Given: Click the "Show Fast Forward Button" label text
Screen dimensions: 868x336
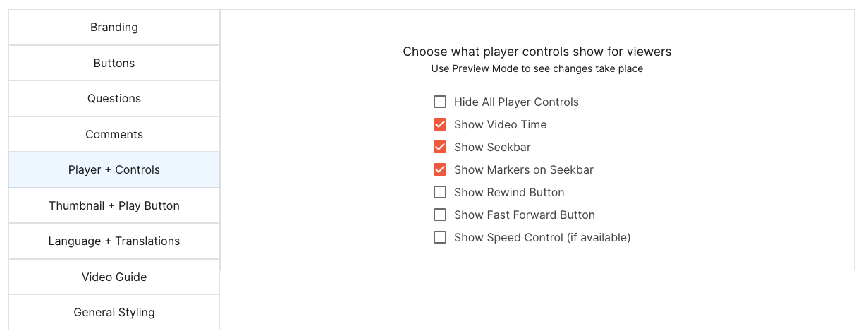Looking at the screenshot, I should [x=525, y=215].
